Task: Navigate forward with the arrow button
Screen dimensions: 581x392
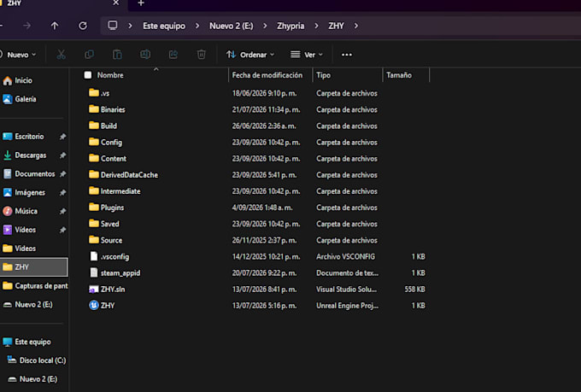Action: click(26, 26)
